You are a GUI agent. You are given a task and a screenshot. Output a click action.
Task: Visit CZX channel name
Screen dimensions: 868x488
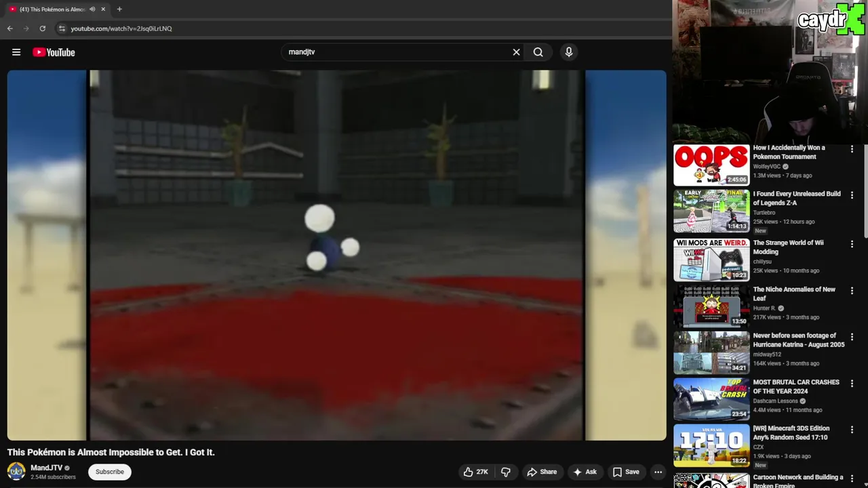click(x=758, y=447)
